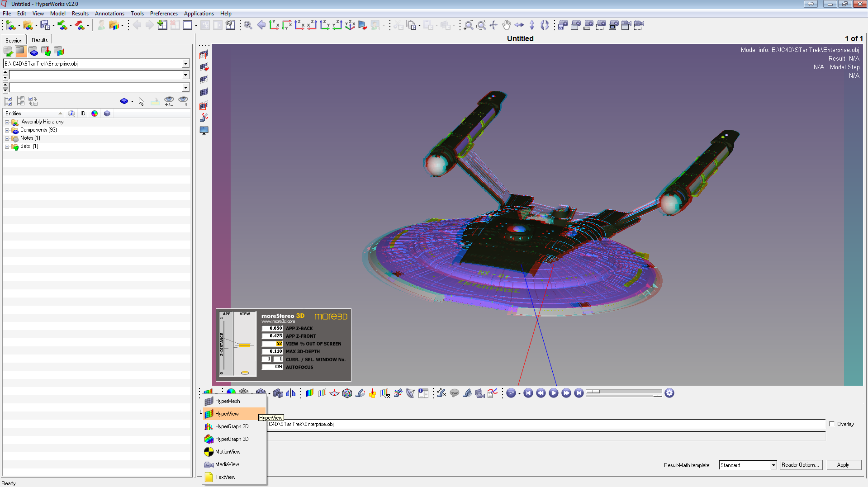Click the cursor select arrow tool in browser
The image size is (868, 487).
[141, 101]
